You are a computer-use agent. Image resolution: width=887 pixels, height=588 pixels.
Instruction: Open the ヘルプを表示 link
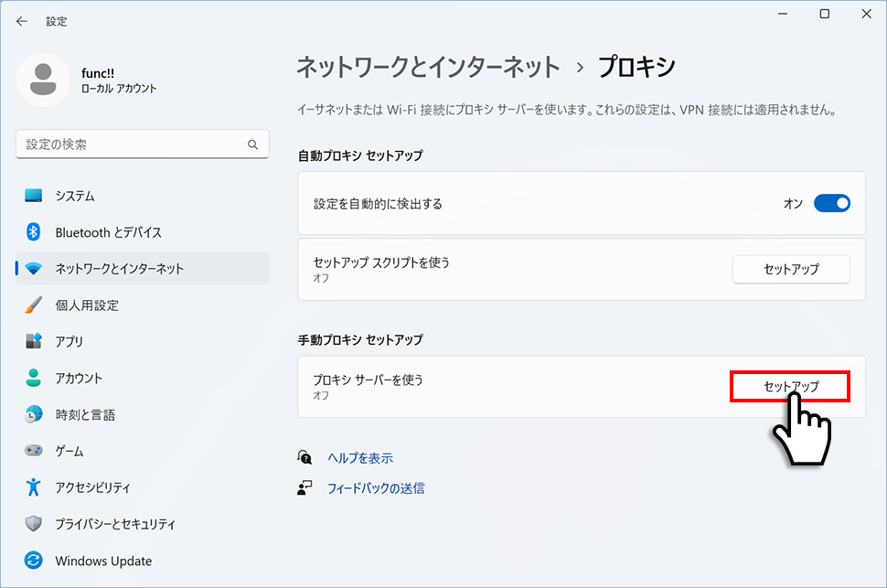(x=360, y=458)
